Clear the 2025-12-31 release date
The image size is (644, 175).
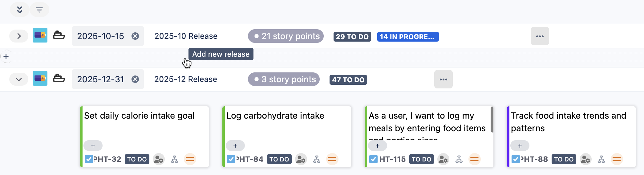135,79
